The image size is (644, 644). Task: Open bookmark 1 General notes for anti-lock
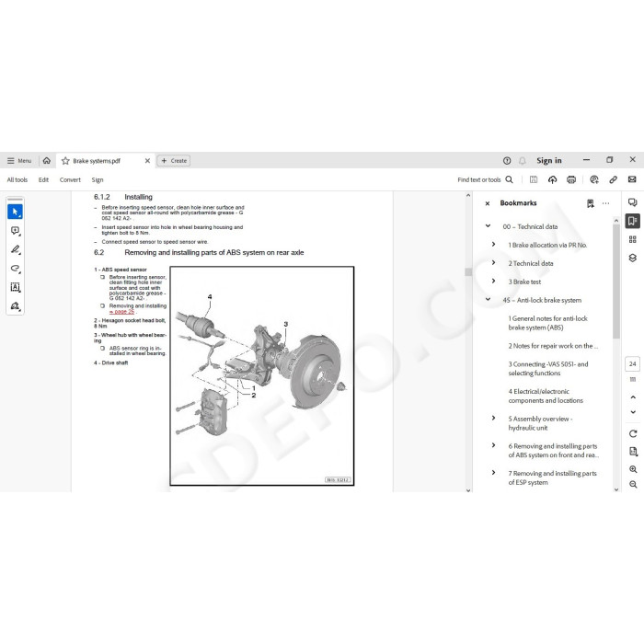[548, 323]
